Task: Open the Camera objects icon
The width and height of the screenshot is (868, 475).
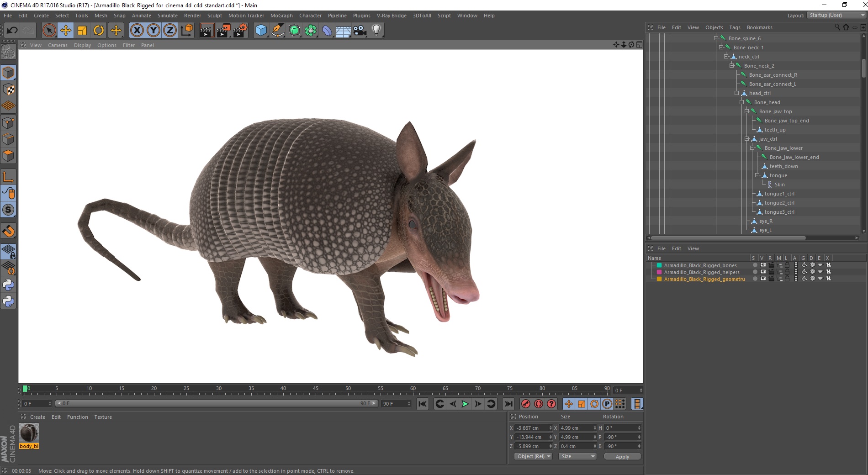Action: coord(360,31)
